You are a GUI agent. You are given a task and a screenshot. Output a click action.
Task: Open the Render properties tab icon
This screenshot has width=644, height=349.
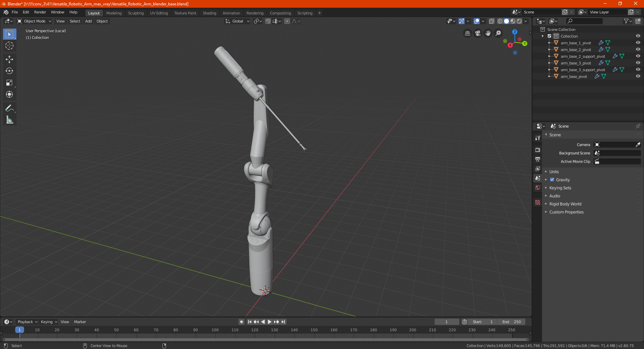click(538, 150)
